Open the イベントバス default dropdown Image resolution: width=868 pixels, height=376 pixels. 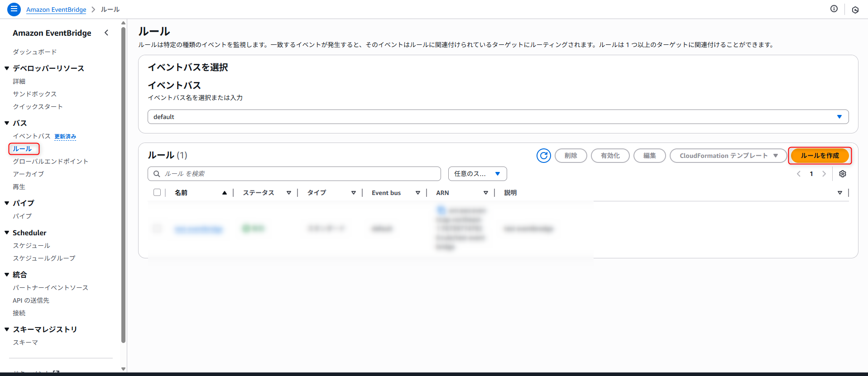point(498,117)
